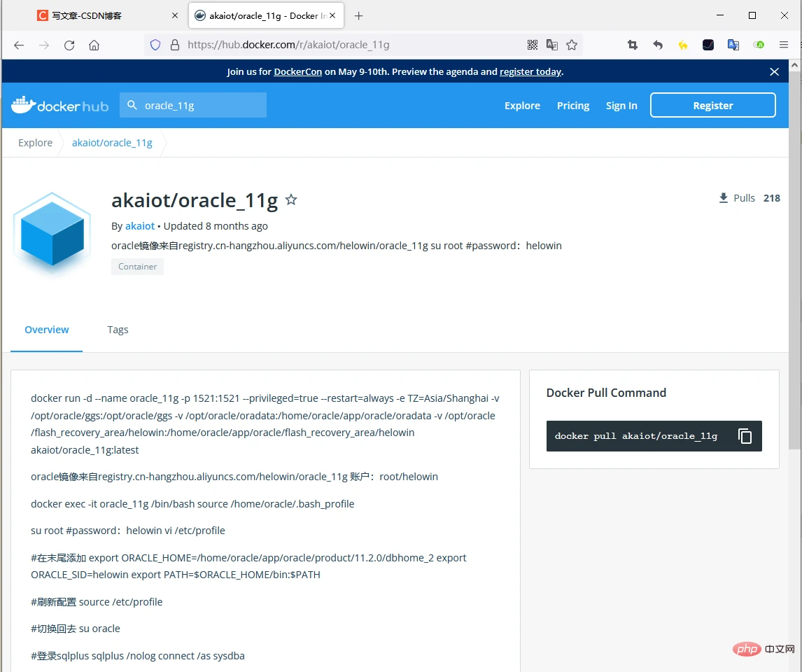The height and width of the screenshot is (672, 802).
Task: Click the scrollbar up arrow
Action: coord(794,66)
